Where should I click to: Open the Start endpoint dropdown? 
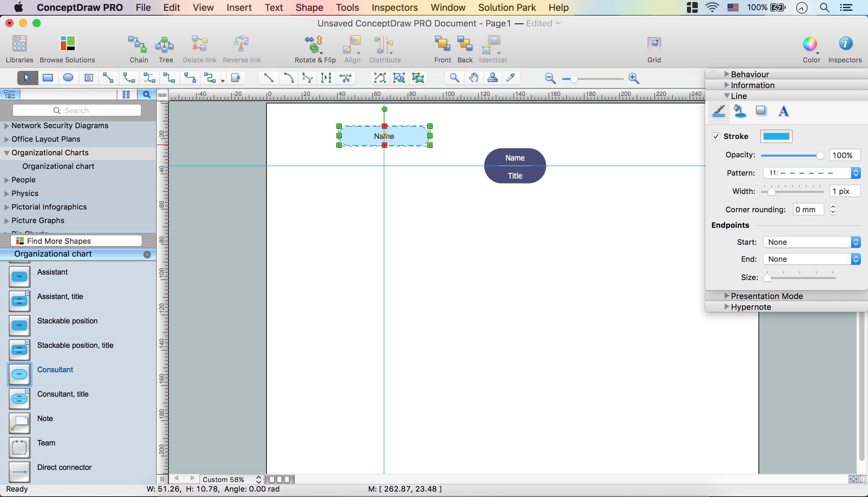click(812, 242)
